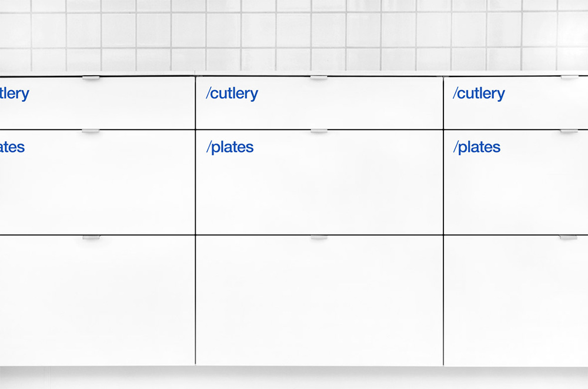Select the /cutlery label on the right drawer
The height and width of the screenshot is (389, 588).
point(479,94)
